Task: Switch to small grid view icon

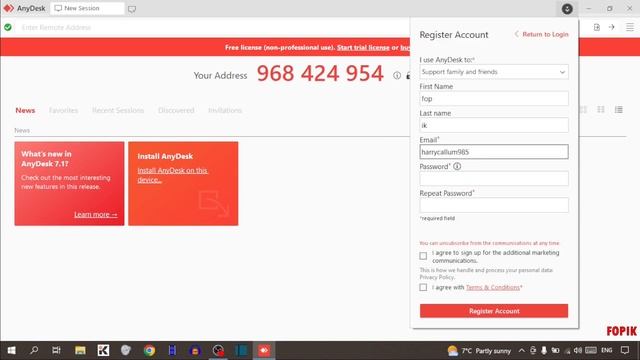Action: click(x=601, y=109)
